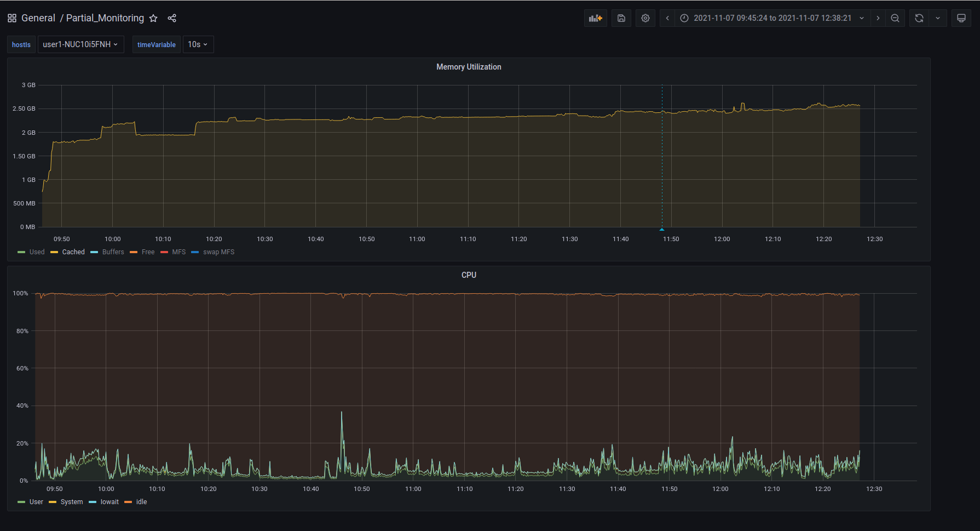Open the CPU panel title menu
This screenshot has width=980, height=531.
point(469,275)
